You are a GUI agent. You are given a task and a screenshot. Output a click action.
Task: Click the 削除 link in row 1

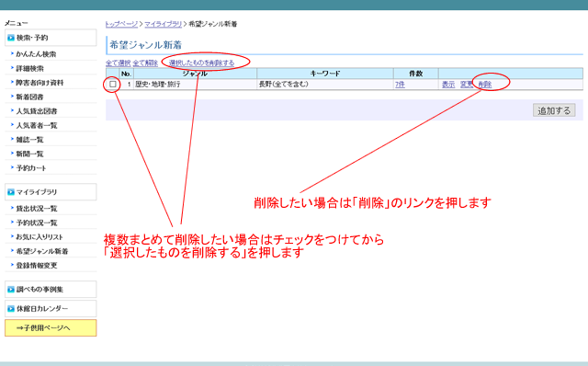coord(485,85)
